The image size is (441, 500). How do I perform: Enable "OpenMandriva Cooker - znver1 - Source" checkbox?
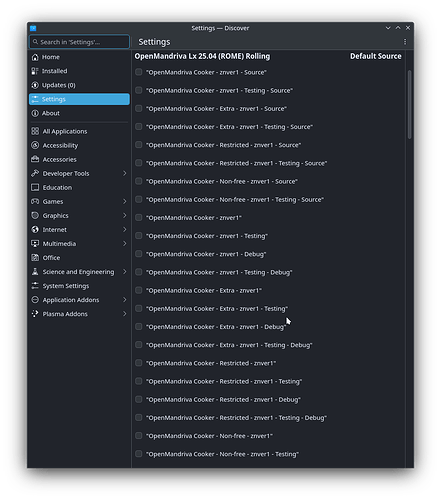[139, 72]
